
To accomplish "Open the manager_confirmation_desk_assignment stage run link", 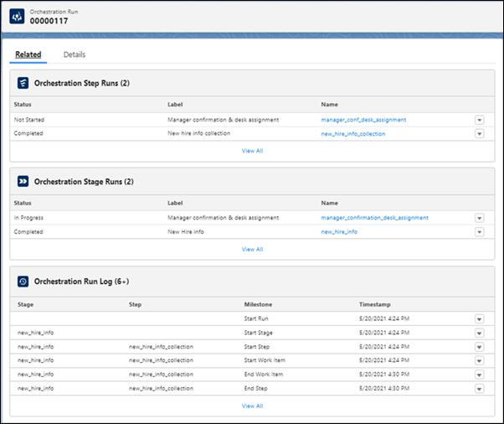I will (x=374, y=218).
